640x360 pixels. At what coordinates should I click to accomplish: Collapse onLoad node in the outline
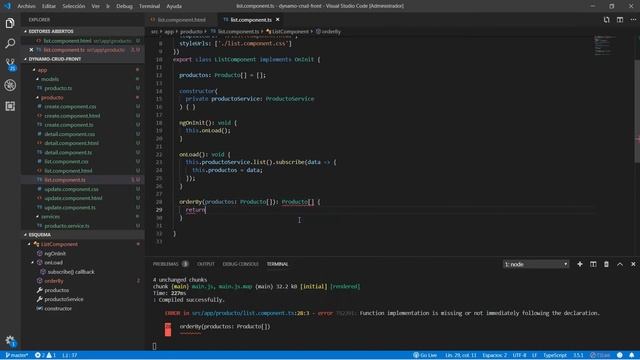(33, 262)
